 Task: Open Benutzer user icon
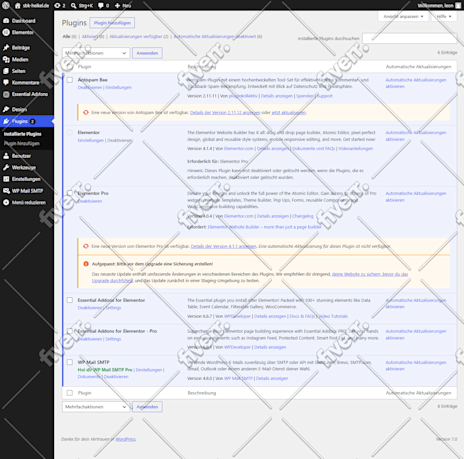[6, 156]
